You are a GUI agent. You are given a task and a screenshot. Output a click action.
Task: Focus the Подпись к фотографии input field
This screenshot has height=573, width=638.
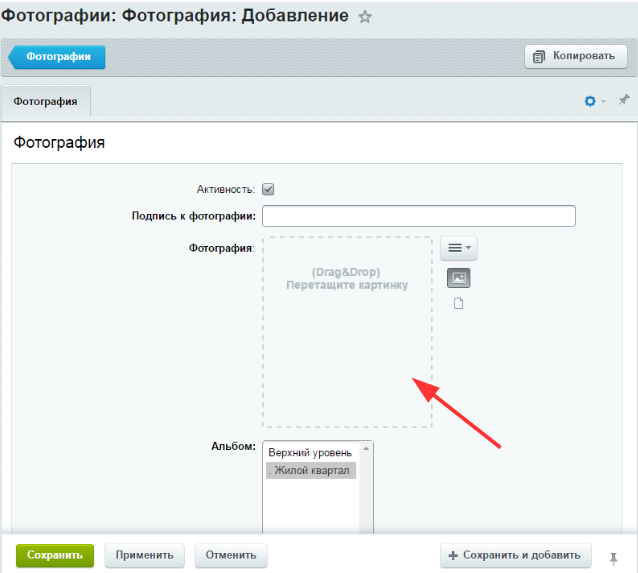pos(419,216)
